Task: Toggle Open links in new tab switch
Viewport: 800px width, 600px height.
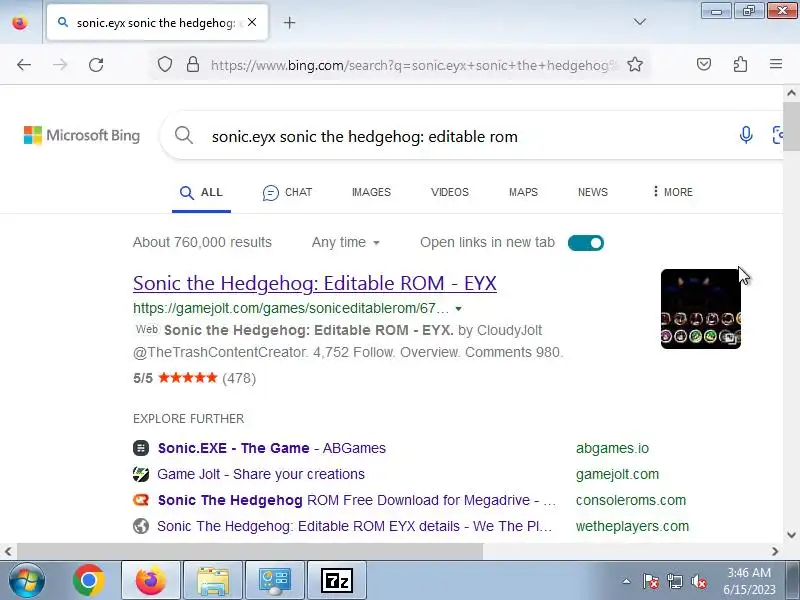Action: click(586, 243)
